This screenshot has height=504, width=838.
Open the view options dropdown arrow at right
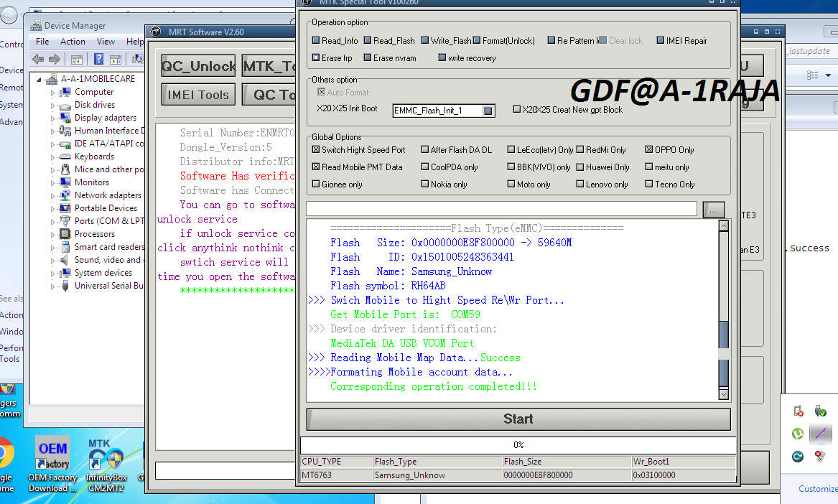click(829, 75)
